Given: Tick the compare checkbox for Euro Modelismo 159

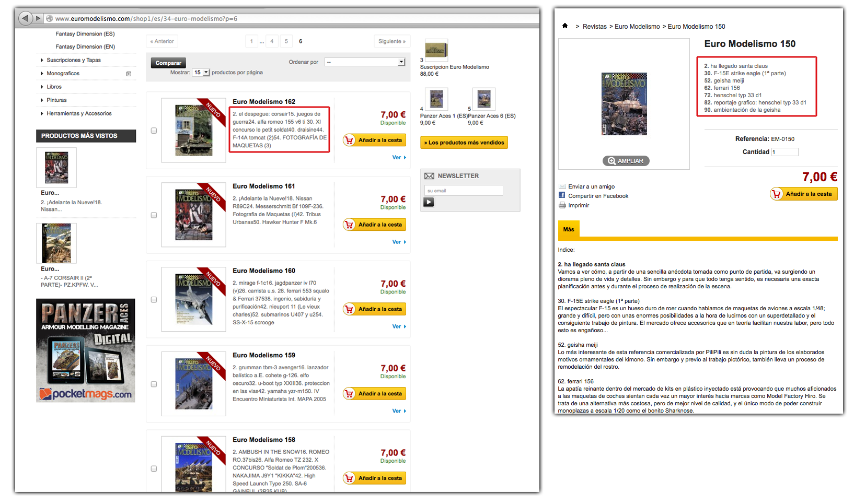Looking at the screenshot, I should 154,384.
